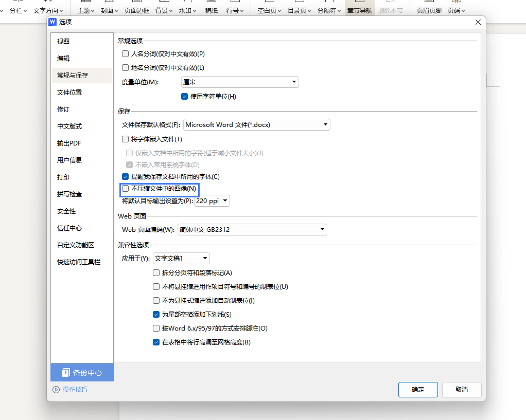
Task: Toggle 章节导航 in the ribbon
Action: pos(360,11)
